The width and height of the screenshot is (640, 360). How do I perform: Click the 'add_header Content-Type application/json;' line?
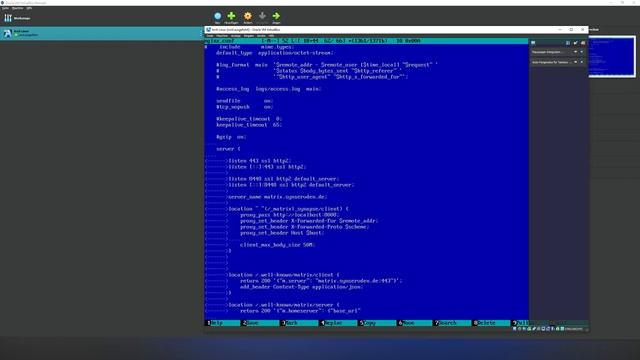302,287
